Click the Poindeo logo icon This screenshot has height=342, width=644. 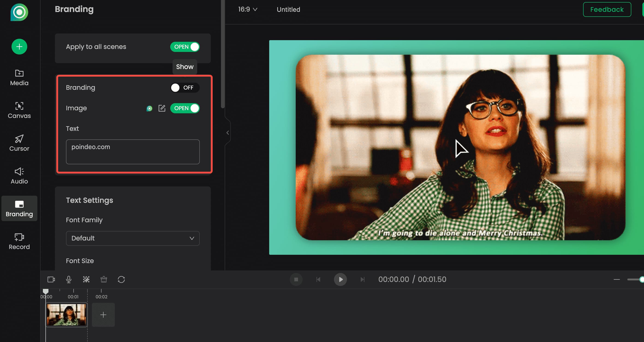19,12
